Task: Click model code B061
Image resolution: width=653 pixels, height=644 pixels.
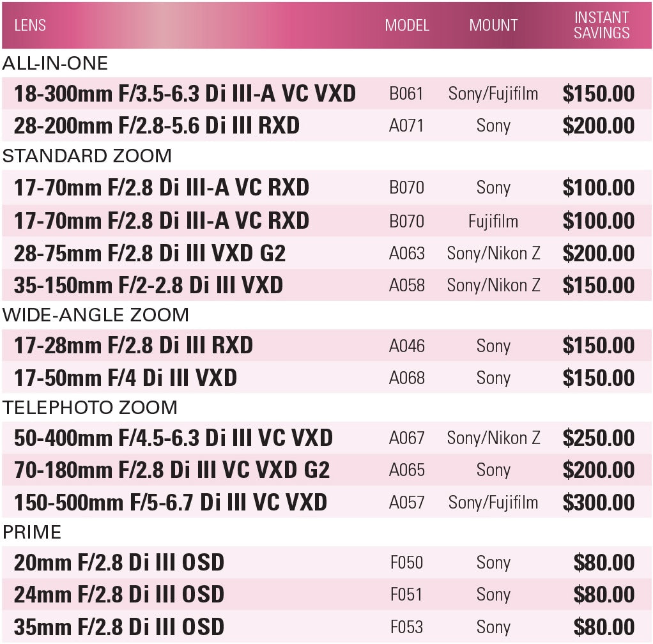Action: coord(406,94)
